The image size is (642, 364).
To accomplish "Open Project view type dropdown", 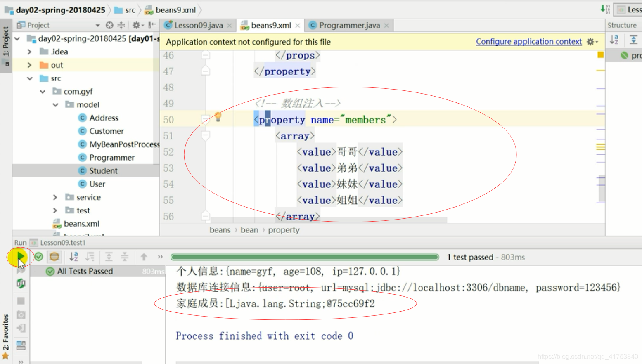I will tap(98, 25).
